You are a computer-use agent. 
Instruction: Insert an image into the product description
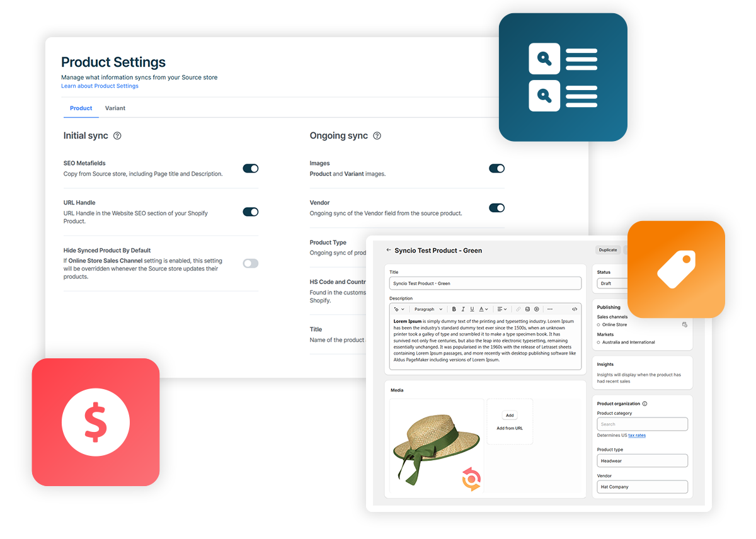click(x=527, y=309)
